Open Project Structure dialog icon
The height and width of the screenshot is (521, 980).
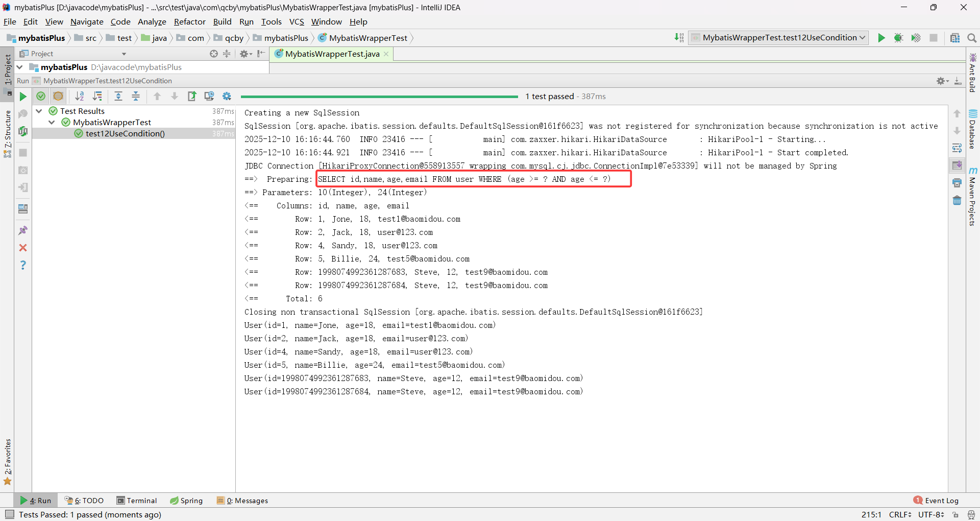coord(955,38)
